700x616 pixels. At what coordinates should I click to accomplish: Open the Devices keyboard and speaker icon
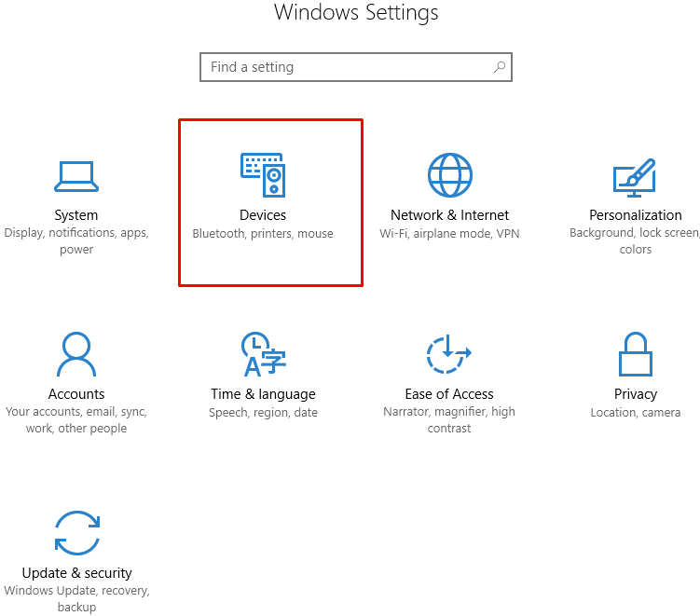[263, 175]
